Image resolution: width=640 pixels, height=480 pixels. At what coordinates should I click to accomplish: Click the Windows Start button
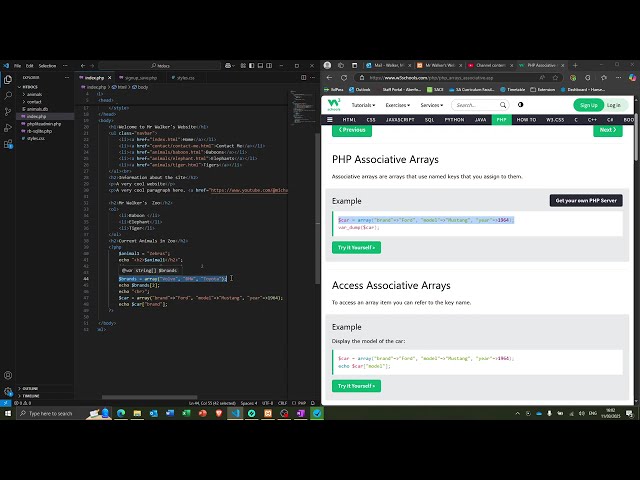coord(8,413)
